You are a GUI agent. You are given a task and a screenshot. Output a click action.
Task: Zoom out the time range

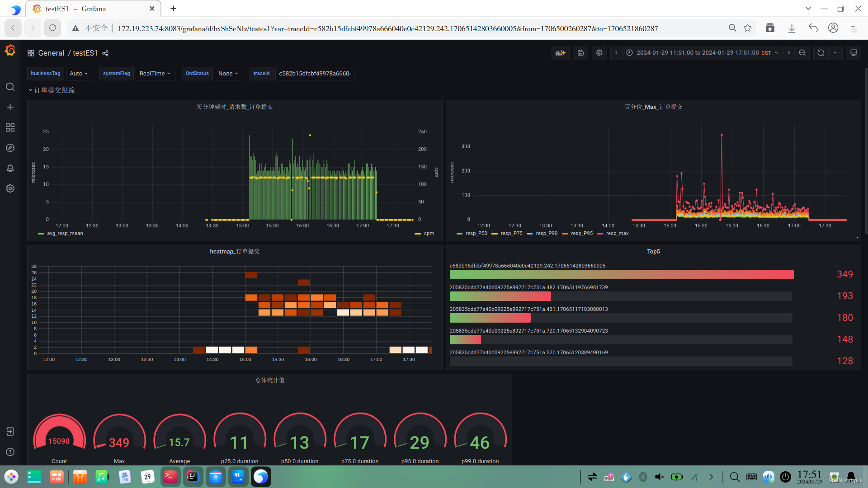point(802,53)
